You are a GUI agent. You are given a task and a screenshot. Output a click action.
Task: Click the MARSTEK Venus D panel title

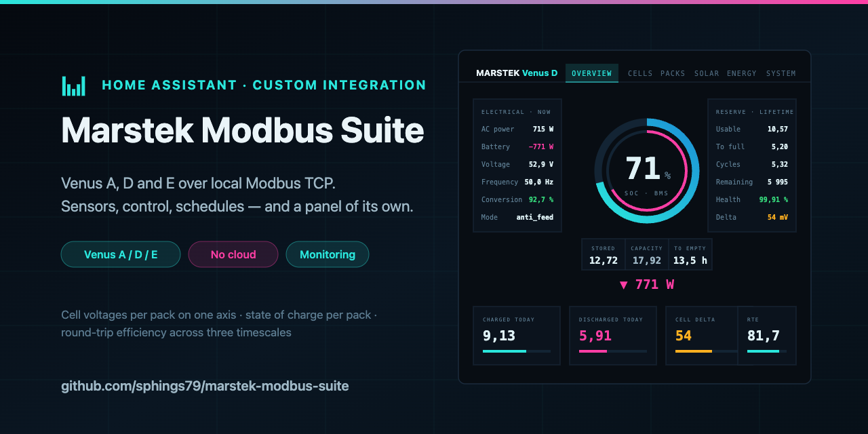pos(517,73)
